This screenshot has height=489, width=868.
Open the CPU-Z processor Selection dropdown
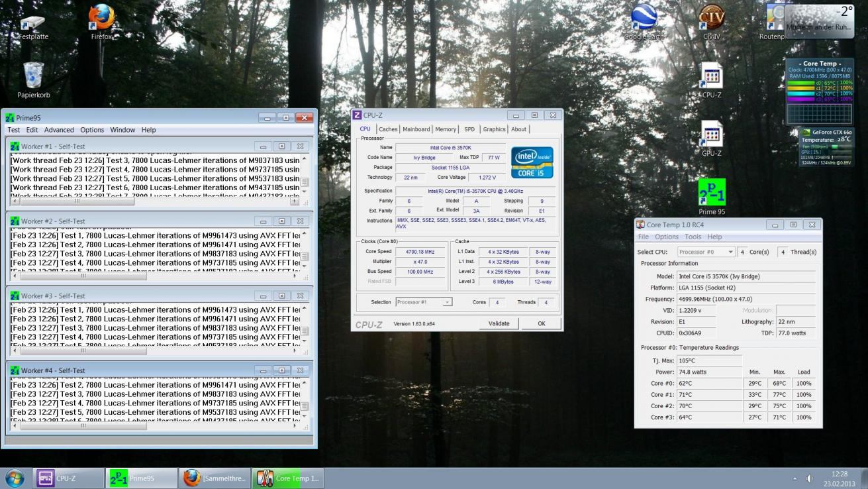[424, 302]
